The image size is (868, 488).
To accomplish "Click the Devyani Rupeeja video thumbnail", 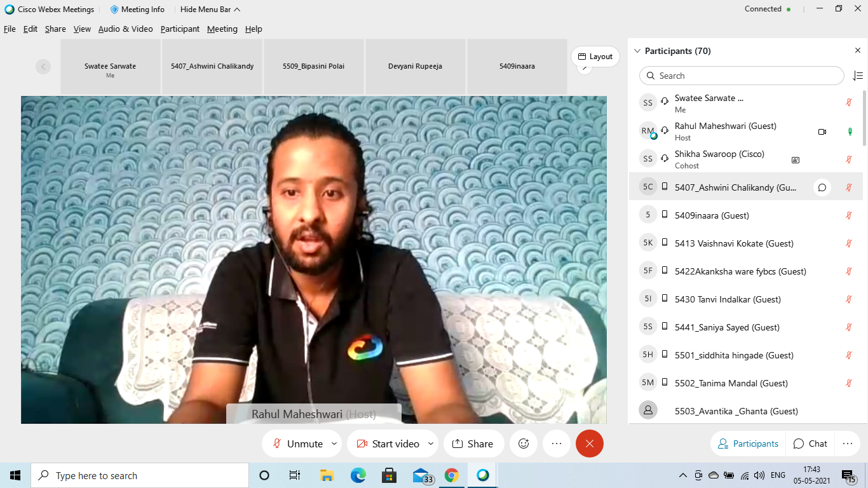I will tap(415, 66).
